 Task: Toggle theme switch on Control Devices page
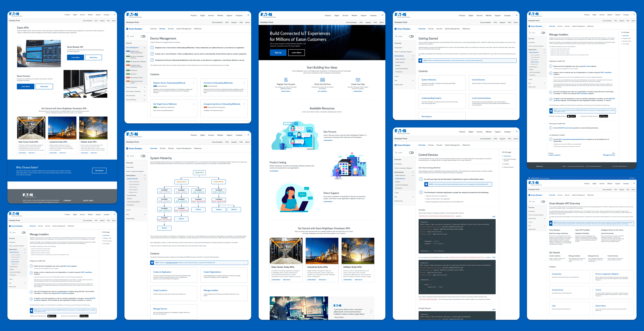tap(411, 152)
